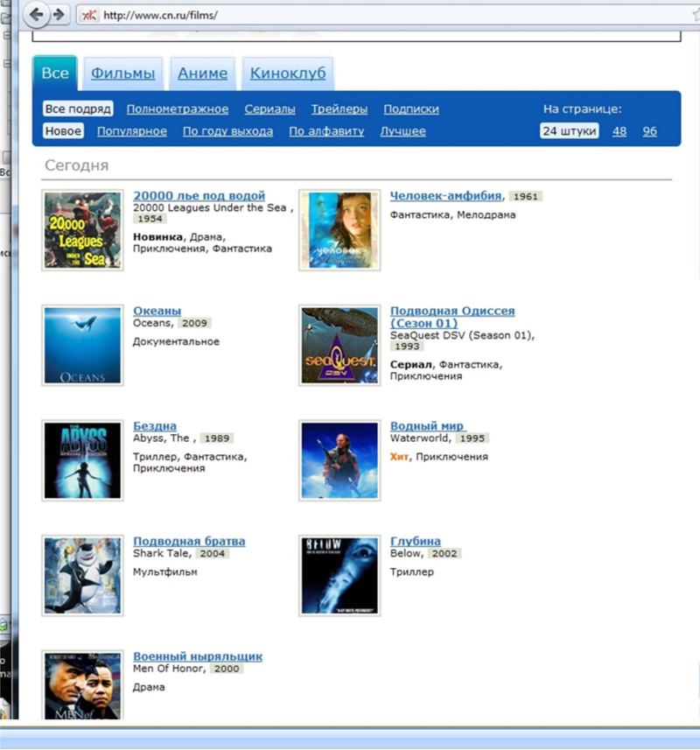This screenshot has width=700, height=750.
Task: Click the 1993 year tag
Action: click(x=407, y=346)
